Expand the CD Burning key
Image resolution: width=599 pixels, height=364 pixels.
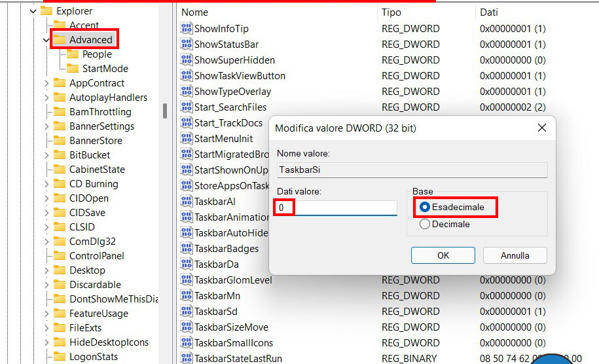(46, 184)
